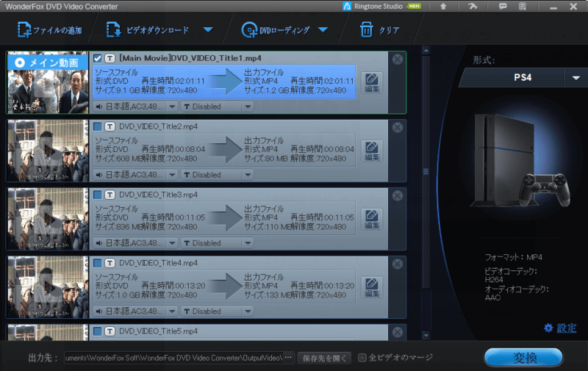Click the scroll up arrow of the list
The height and width of the screenshot is (371, 588).
click(x=426, y=50)
